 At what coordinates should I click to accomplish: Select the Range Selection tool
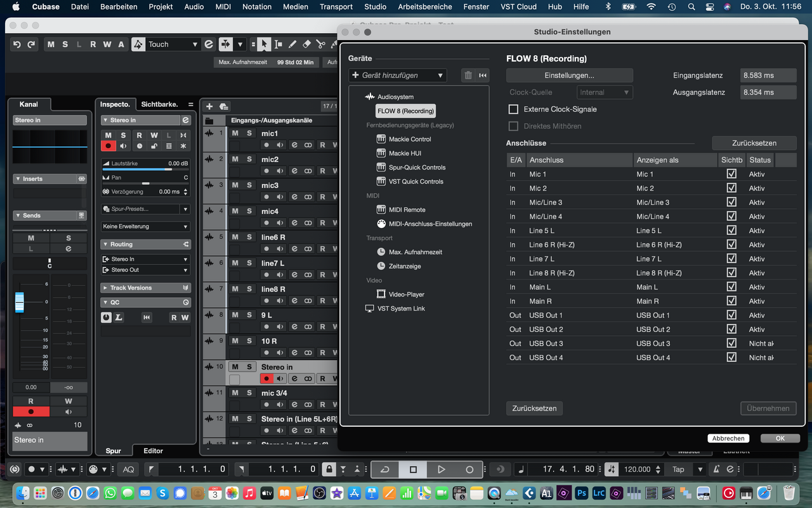[278, 44]
